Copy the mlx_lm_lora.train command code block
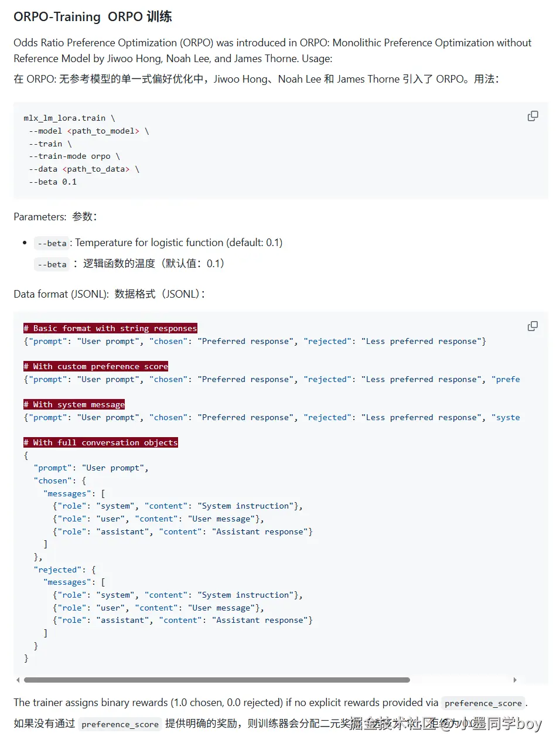Viewport: 560px width, 750px height. click(532, 116)
